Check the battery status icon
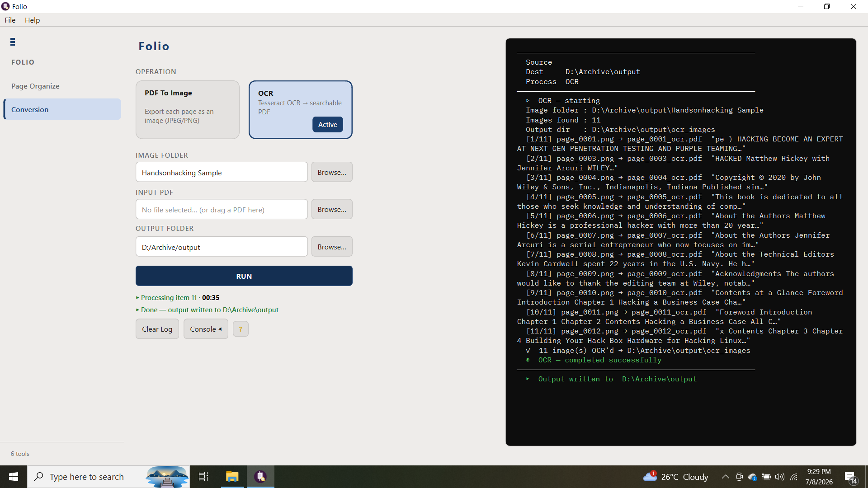The height and width of the screenshot is (488, 868). point(766,477)
